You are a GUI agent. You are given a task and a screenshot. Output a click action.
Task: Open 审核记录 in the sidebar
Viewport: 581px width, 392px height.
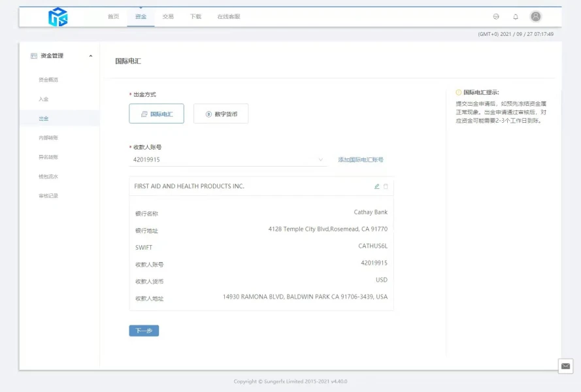point(48,196)
